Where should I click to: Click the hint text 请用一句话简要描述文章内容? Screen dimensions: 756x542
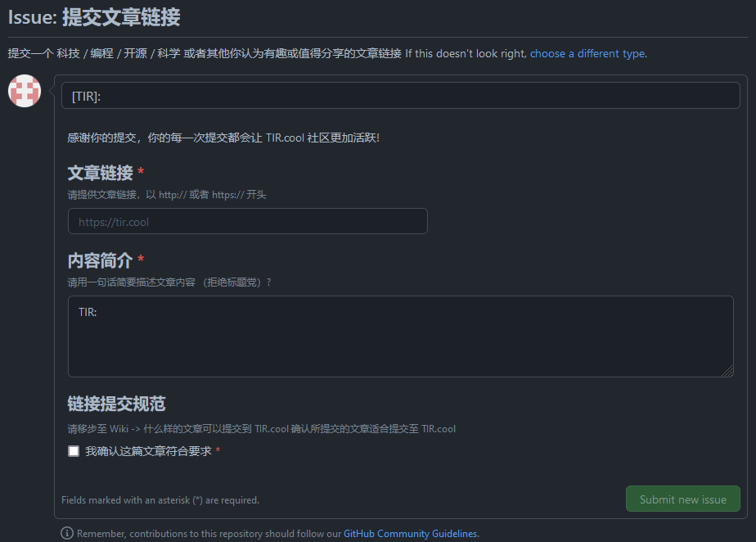pyautogui.click(x=169, y=282)
